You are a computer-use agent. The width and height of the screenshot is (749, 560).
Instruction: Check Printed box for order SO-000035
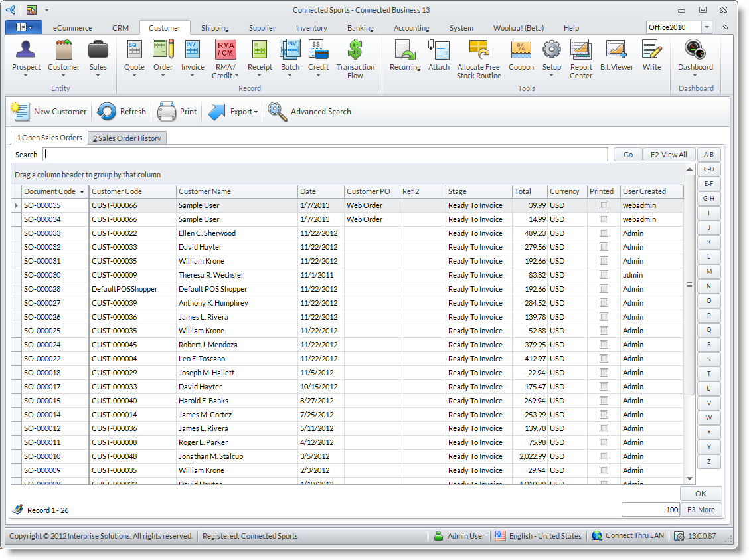[x=604, y=205]
